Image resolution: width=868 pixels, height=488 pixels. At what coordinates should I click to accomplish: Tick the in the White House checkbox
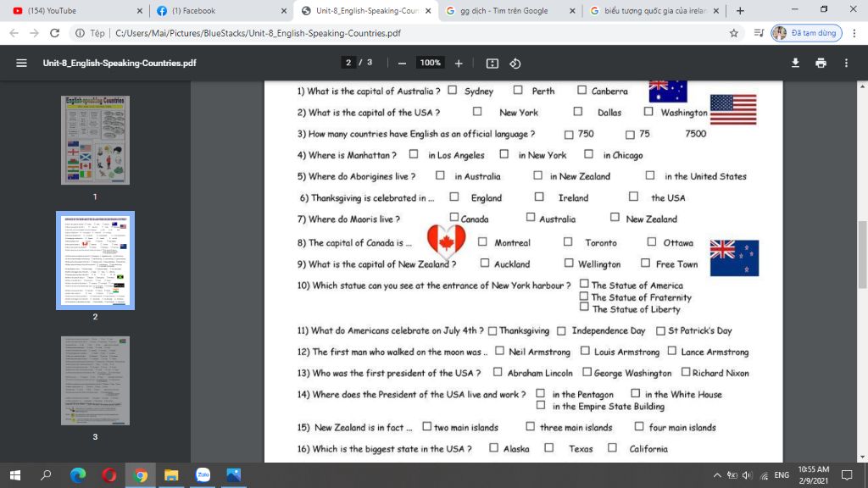[x=636, y=393]
